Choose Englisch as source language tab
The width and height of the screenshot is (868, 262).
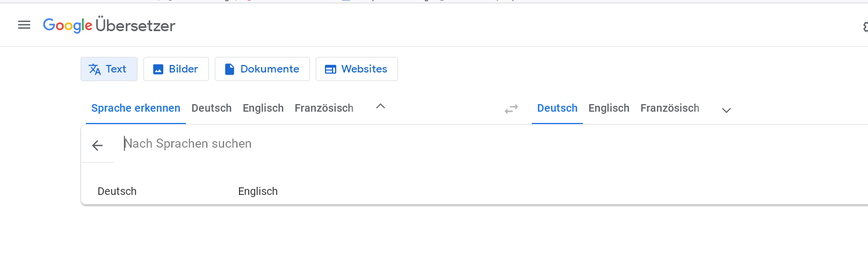[x=263, y=108]
